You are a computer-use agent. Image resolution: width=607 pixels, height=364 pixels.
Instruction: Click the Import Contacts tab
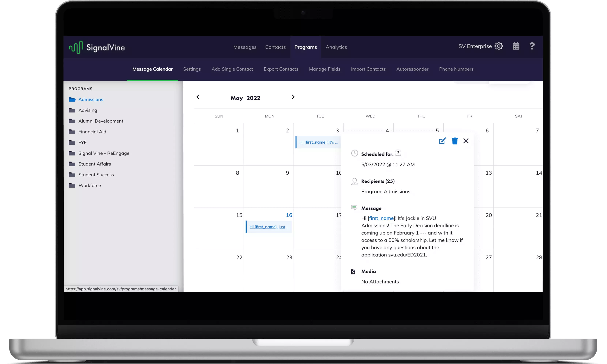tap(368, 69)
